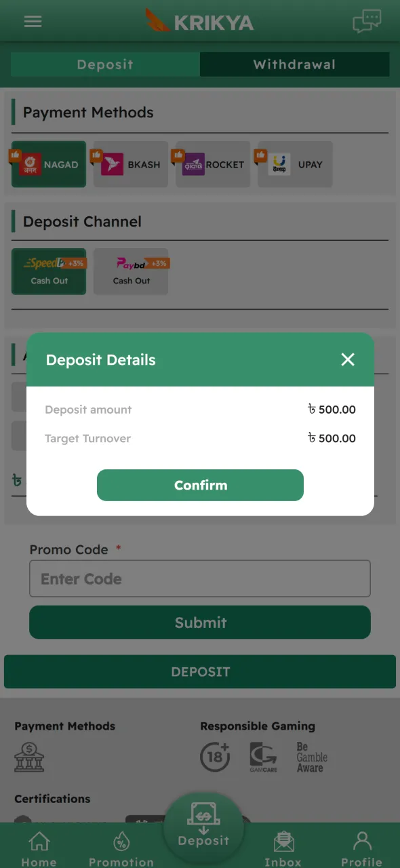The height and width of the screenshot is (868, 400).
Task: Select the BKASH payment method
Action: pos(131,164)
